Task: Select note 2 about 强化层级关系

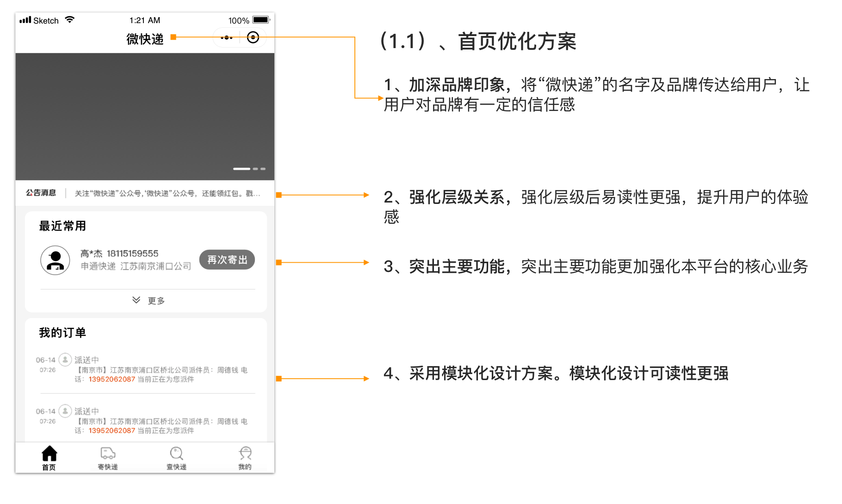Action: (x=596, y=207)
